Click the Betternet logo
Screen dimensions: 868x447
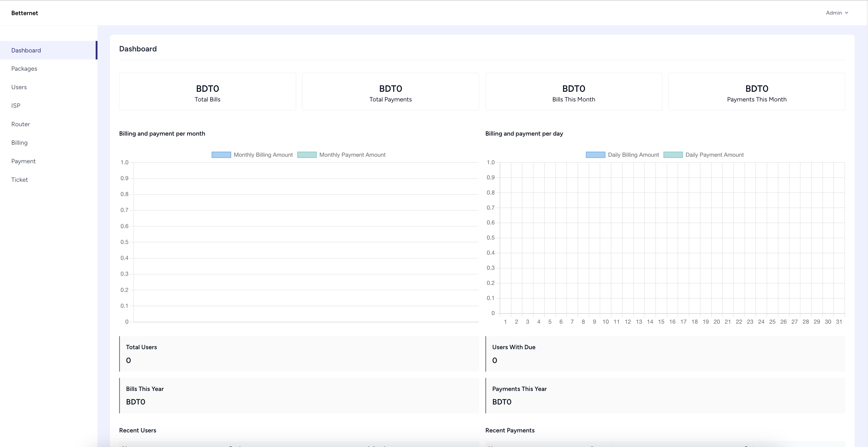[25, 13]
